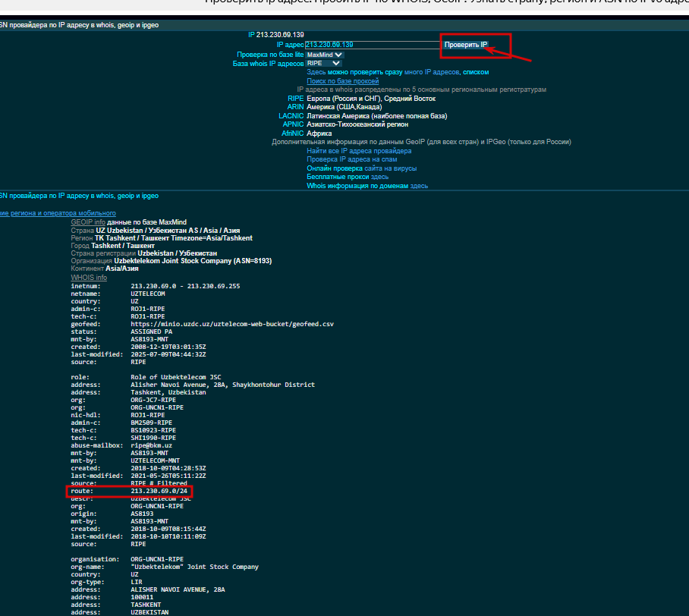Click the org-type value LIR
This screenshot has width=689, height=616.
(137, 582)
